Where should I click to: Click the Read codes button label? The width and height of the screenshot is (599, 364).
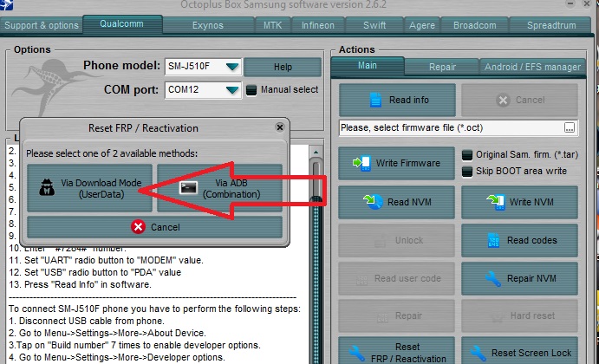click(531, 240)
